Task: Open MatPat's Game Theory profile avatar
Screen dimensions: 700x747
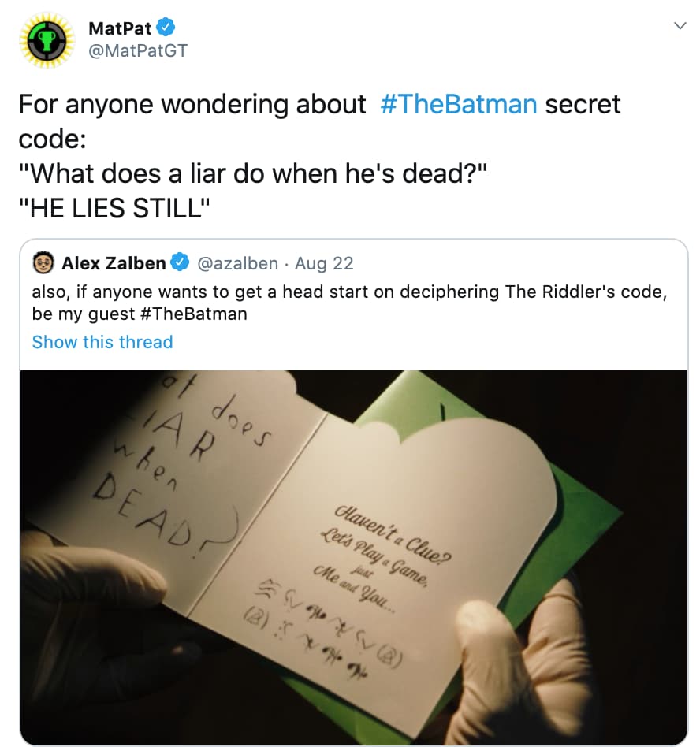Action: (x=47, y=40)
